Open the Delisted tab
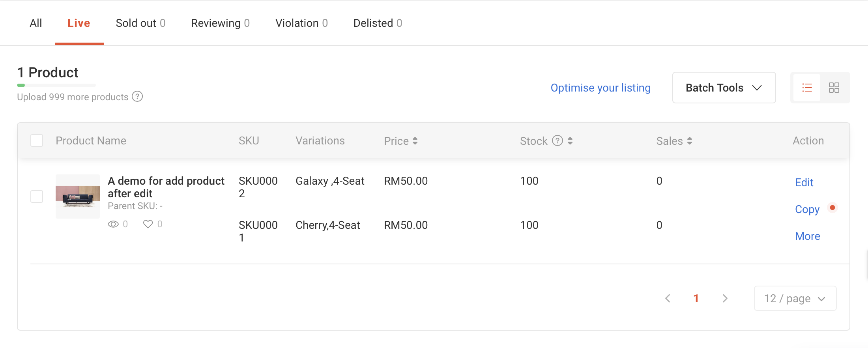Image resolution: width=868 pixels, height=348 pixels. (378, 23)
